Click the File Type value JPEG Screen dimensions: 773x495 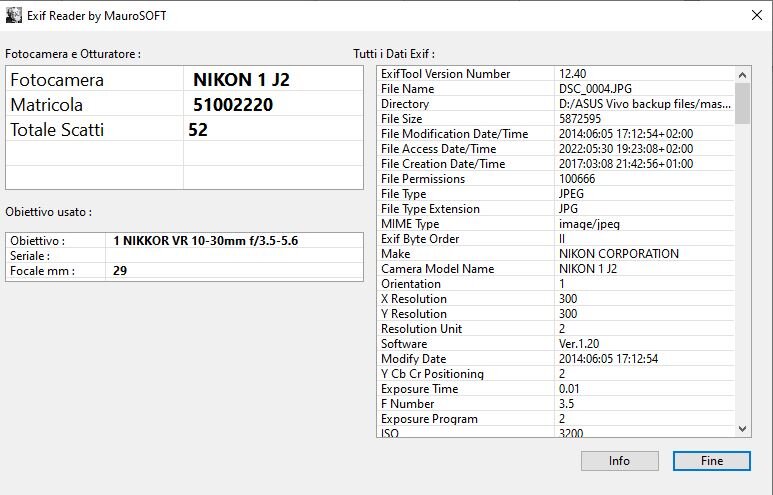click(x=571, y=194)
